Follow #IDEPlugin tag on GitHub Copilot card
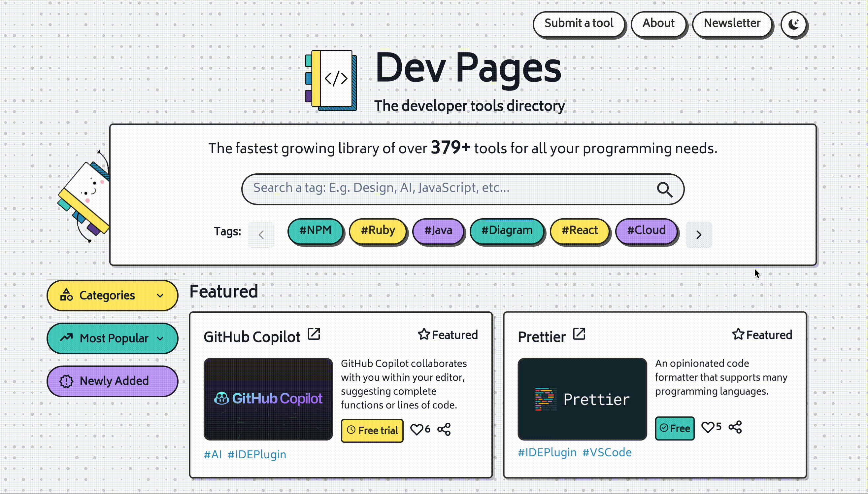Viewport: 868px width, 494px height. [257, 454]
